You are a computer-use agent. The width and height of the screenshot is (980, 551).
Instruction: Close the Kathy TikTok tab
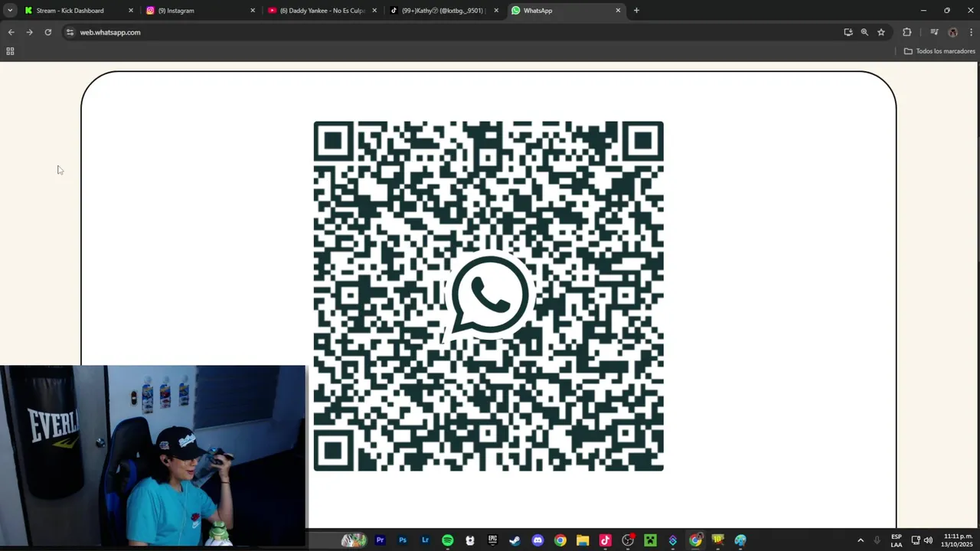(496, 11)
